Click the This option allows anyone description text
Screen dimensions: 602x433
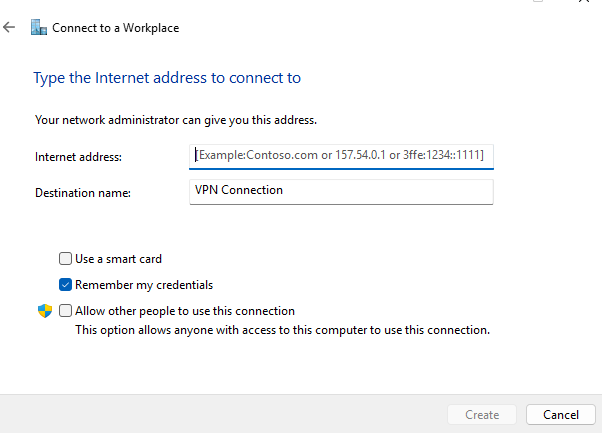point(283,329)
